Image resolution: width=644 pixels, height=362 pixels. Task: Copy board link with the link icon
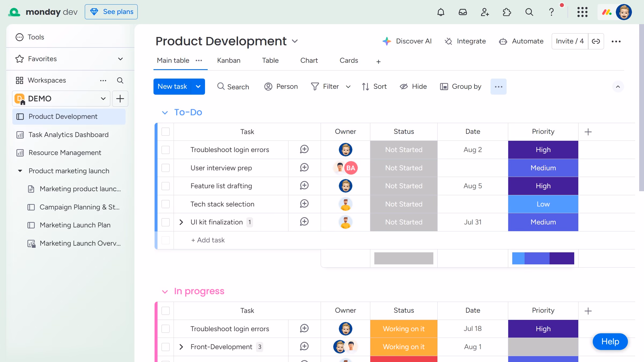pos(596,41)
